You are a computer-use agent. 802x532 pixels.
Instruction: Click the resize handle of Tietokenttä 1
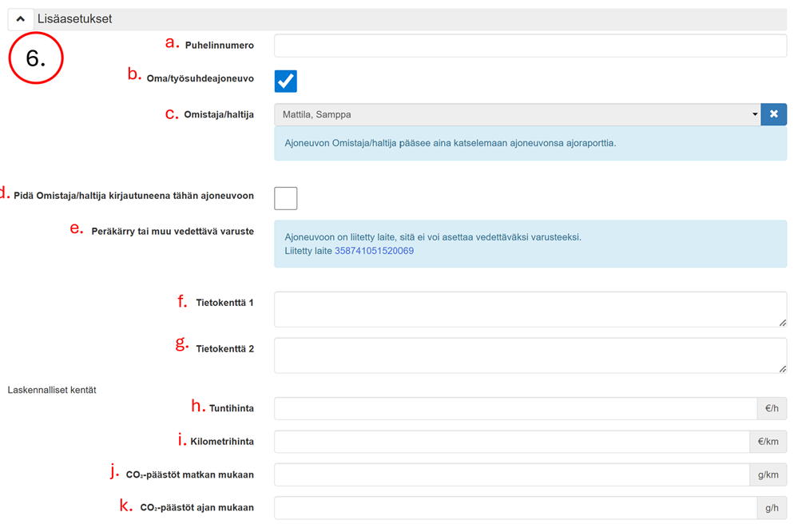pos(782,323)
